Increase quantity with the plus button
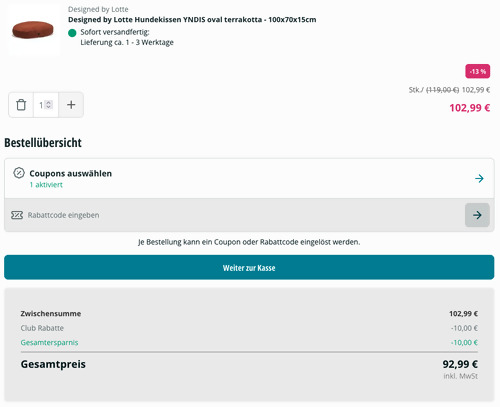500x407 pixels. (x=71, y=105)
